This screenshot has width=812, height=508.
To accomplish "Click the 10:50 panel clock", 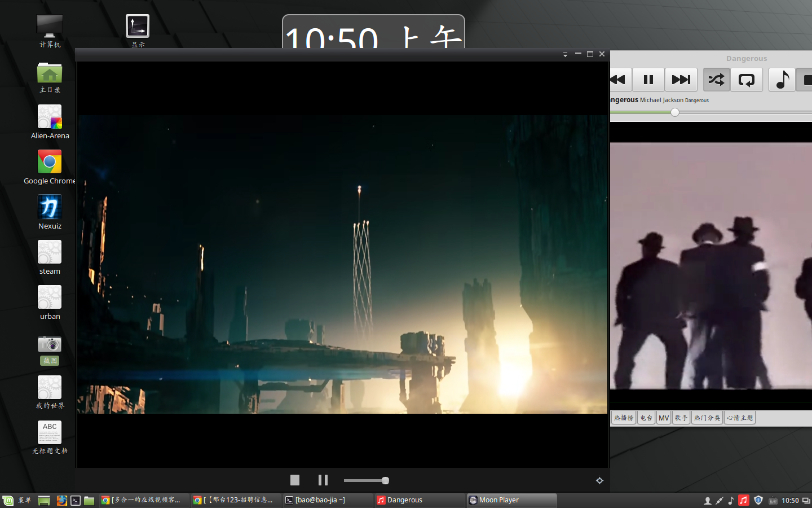I will tap(790, 500).
